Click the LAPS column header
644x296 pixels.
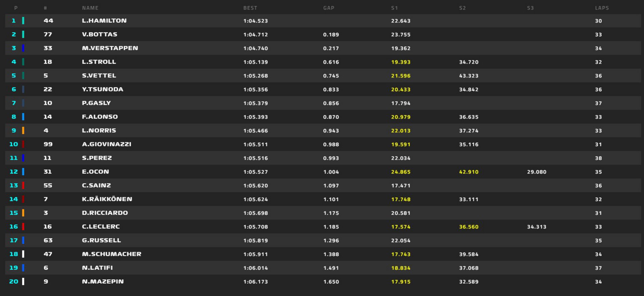pos(602,8)
